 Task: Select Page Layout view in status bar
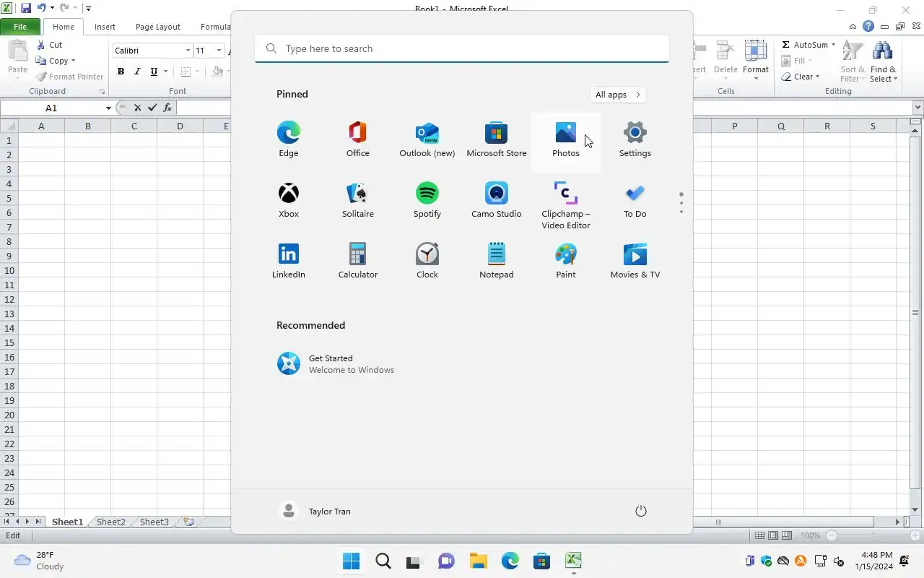[773, 535]
